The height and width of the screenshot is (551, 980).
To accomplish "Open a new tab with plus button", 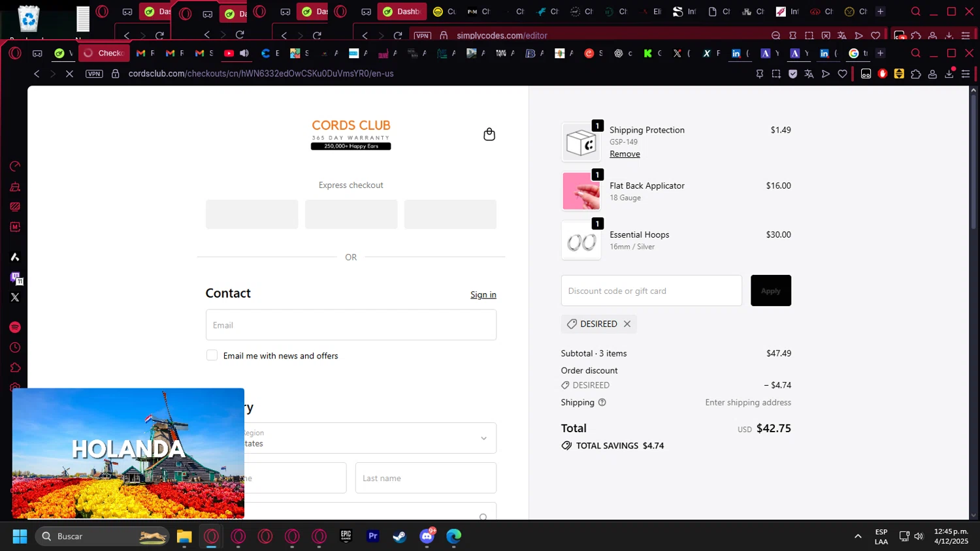I will click(x=880, y=53).
